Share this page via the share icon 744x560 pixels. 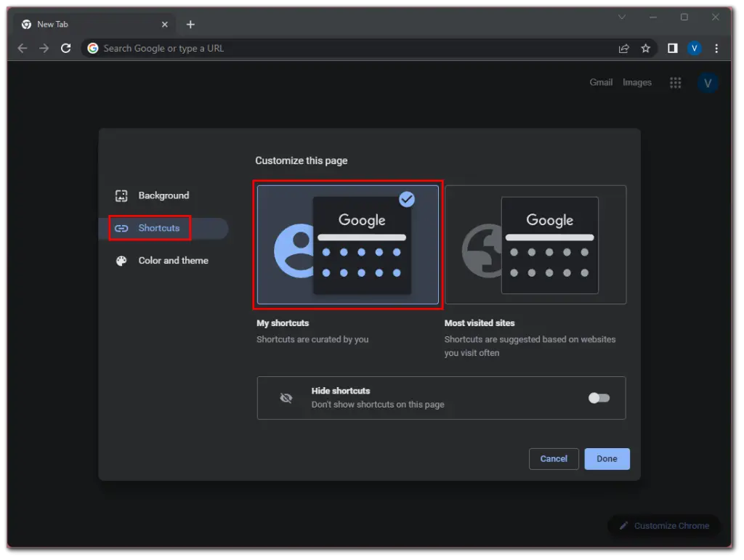click(x=623, y=49)
